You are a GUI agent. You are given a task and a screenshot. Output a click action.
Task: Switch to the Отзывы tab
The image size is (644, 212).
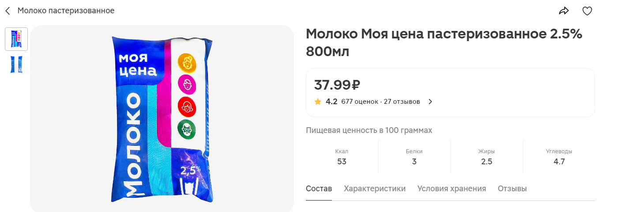click(x=512, y=189)
